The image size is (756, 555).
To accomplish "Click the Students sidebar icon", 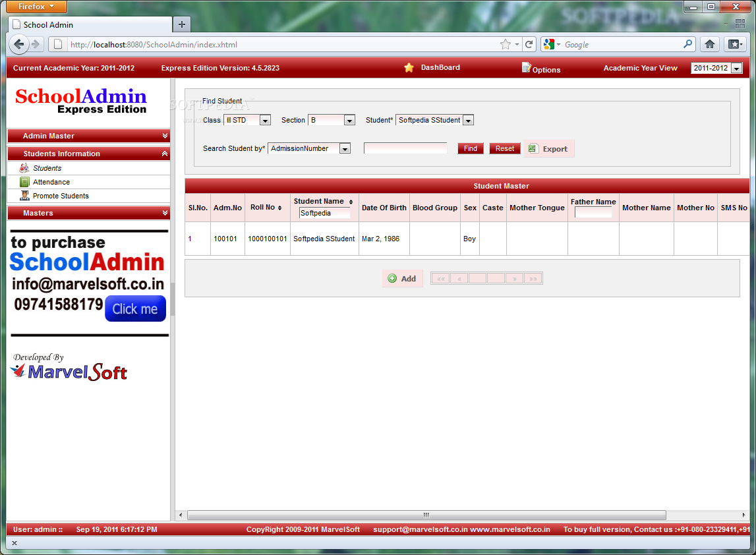I will [24, 168].
